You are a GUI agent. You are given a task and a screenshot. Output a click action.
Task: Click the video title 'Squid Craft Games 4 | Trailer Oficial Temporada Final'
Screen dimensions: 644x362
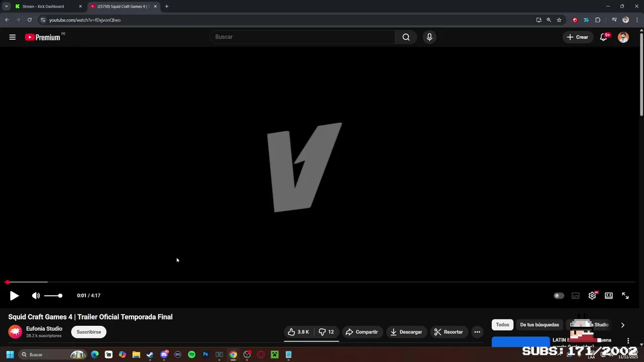tap(91, 317)
